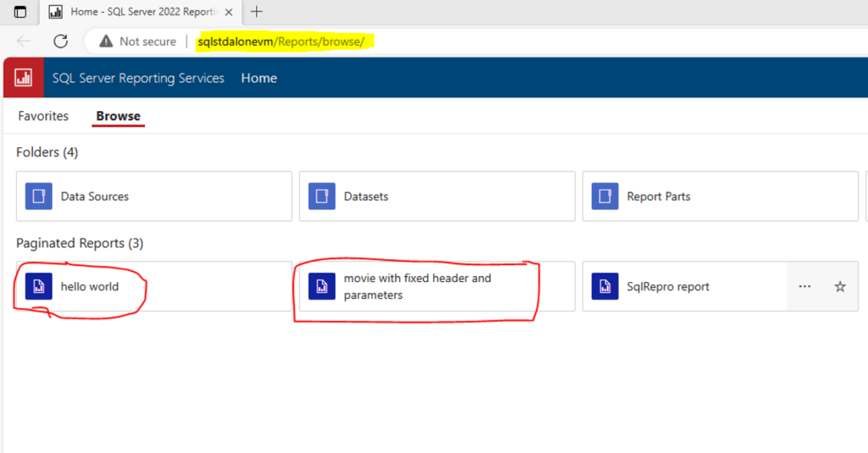868x453 pixels.
Task: Open the Datasets folder
Action: 437,196
